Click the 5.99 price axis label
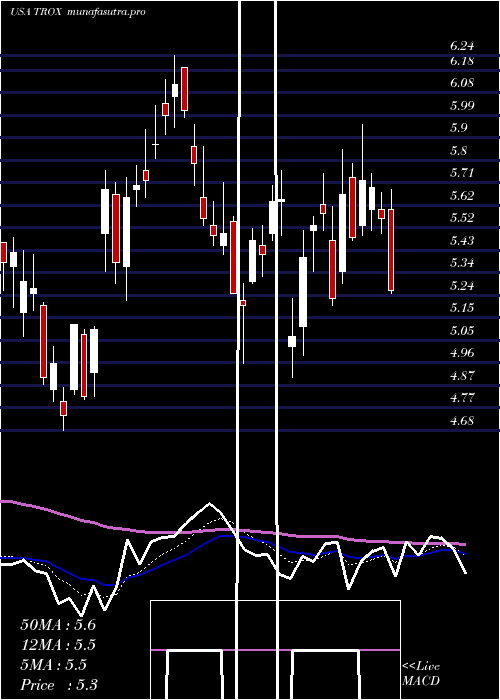The height and width of the screenshot is (700, 500). tap(462, 105)
